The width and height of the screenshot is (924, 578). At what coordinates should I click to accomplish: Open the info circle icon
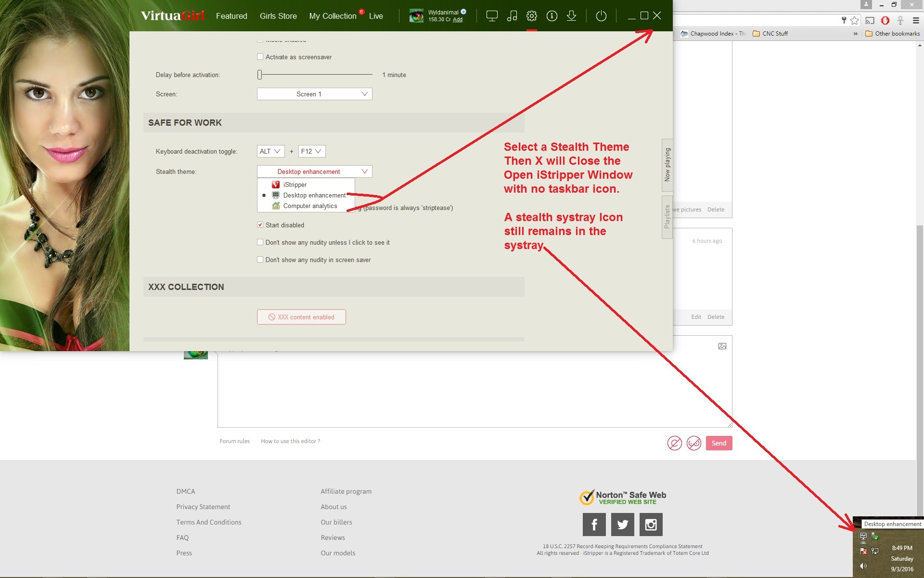(552, 16)
